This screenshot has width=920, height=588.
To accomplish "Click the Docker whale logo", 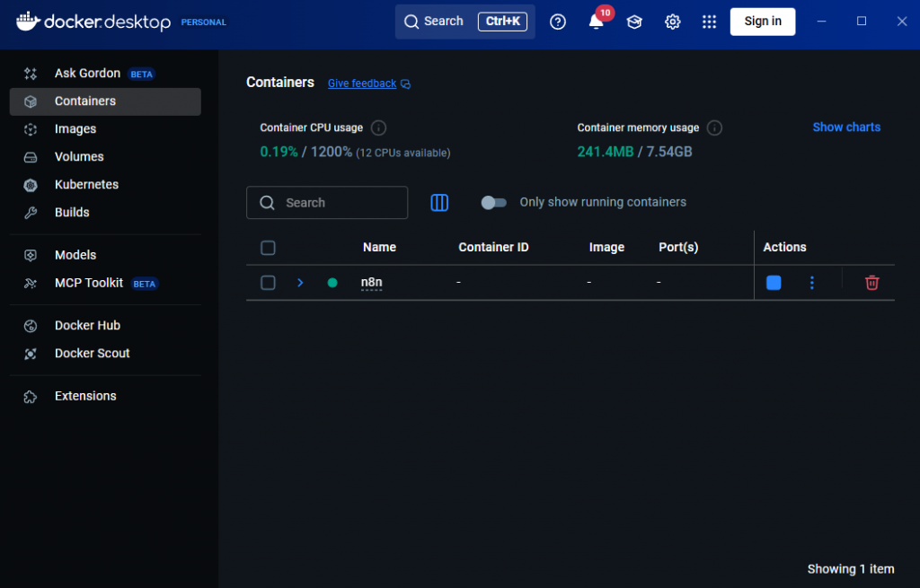I will point(28,21).
